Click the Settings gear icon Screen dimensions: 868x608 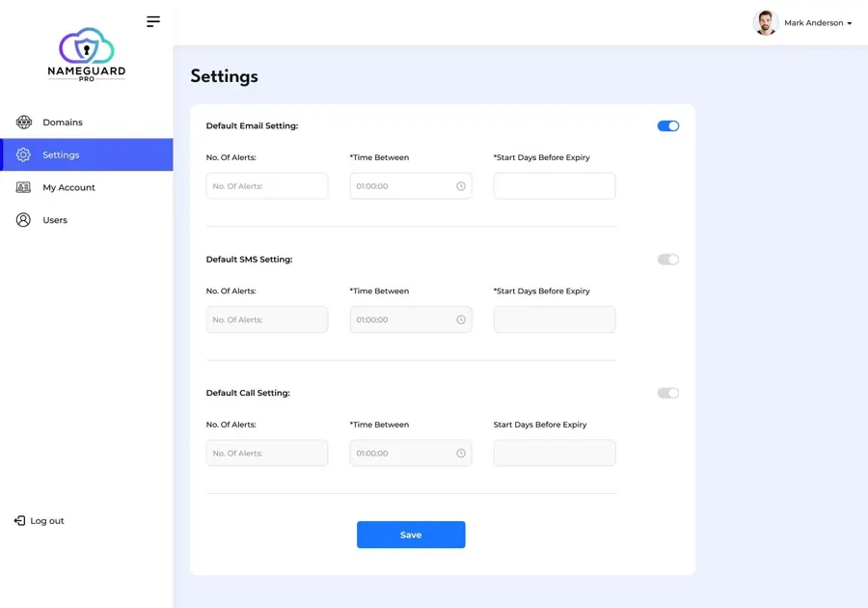[x=23, y=154]
